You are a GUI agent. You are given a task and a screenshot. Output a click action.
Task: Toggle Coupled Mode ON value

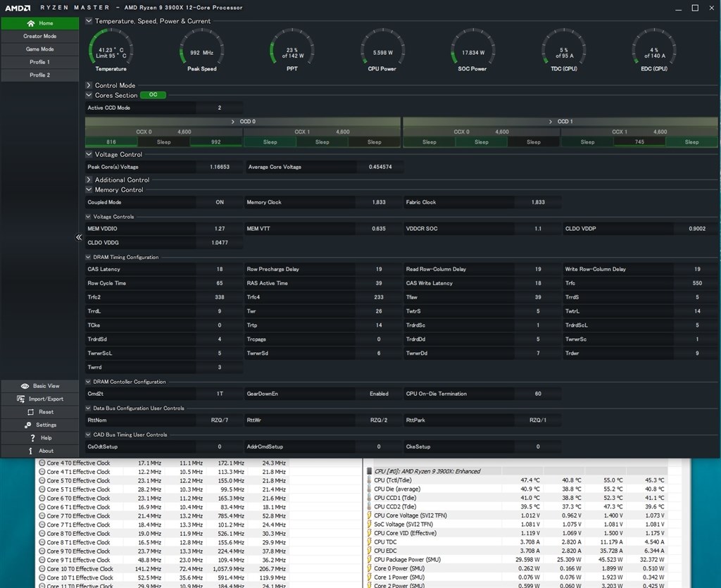(x=220, y=202)
